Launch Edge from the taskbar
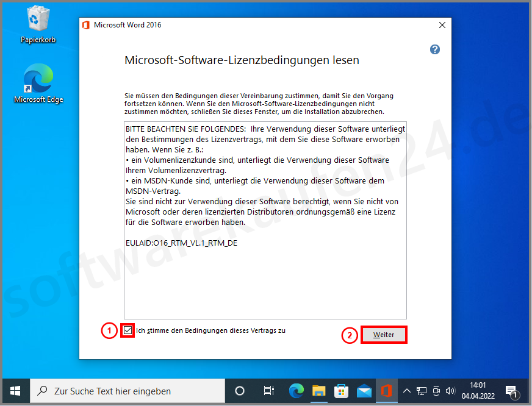Image resolution: width=532 pixels, height=406 pixels. coord(296,391)
